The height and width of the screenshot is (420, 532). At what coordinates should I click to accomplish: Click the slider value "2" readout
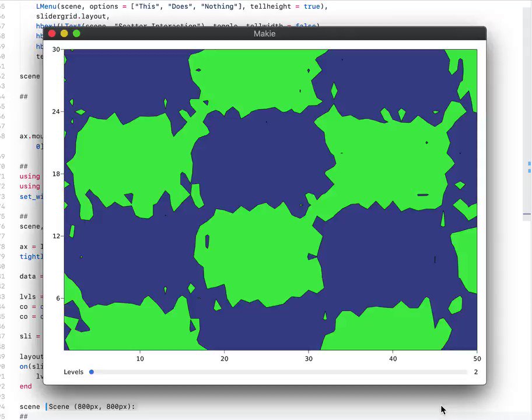(x=476, y=372)
